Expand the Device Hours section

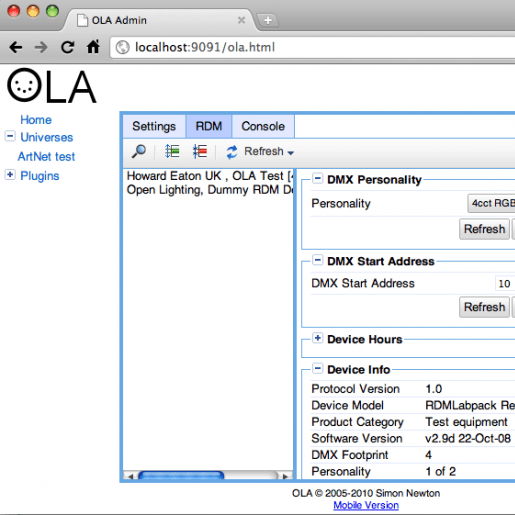317,338
